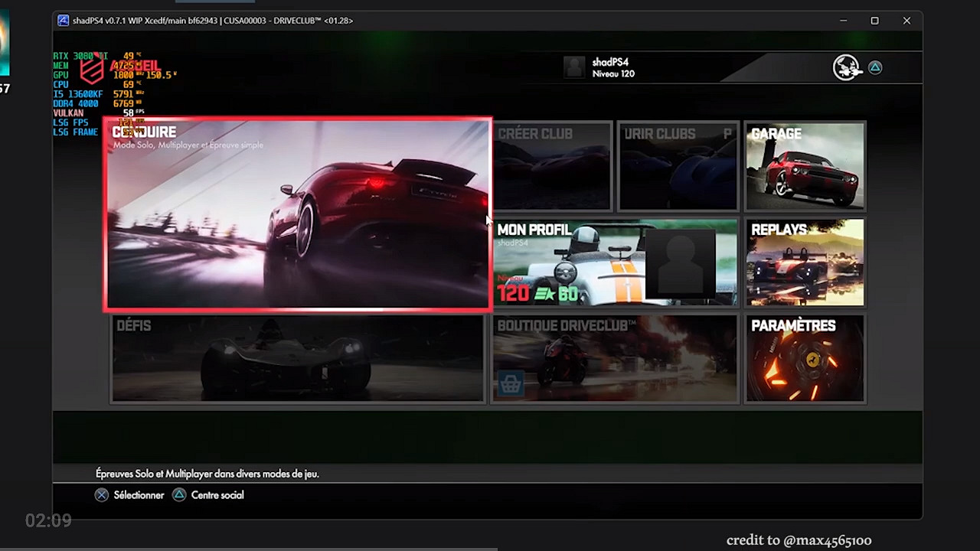Select the partially hidden Clubs tile

pyautogui.click(x=678, y=166)
